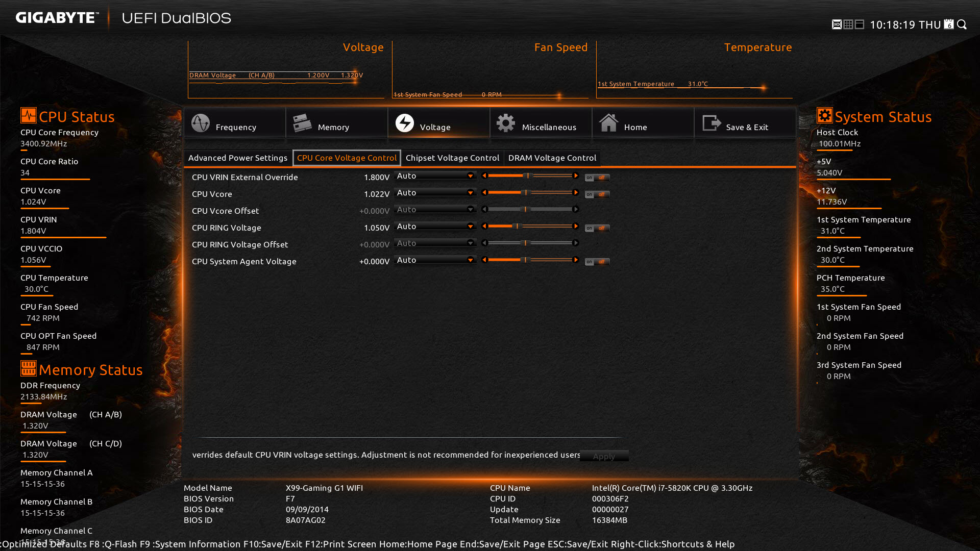Click the Apply button

pyautogui.click(x=604, y=457)
